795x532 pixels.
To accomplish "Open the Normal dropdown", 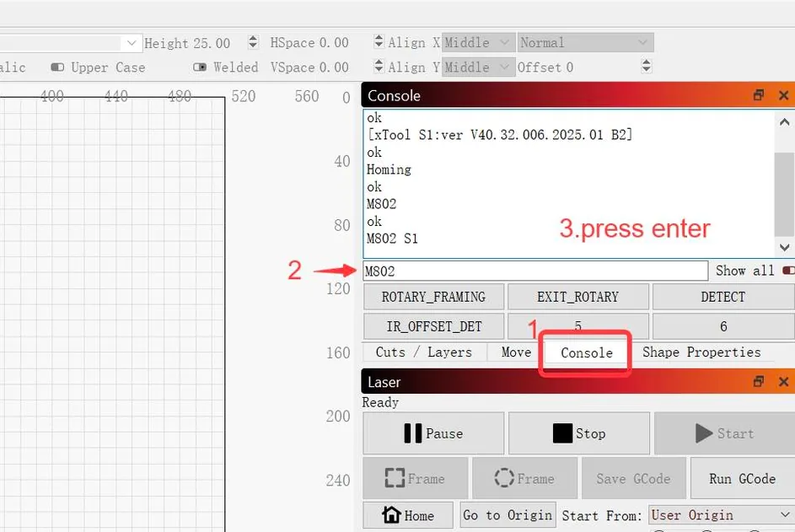I will pos(586,43).
